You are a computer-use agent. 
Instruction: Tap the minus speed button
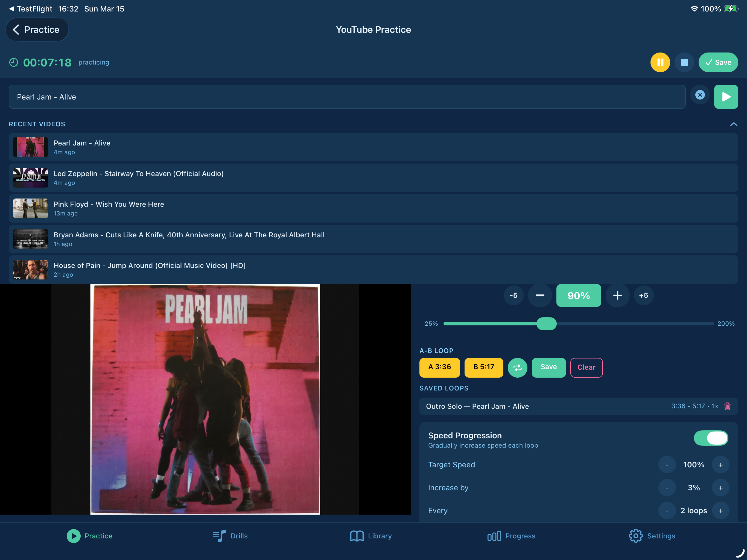540,296
